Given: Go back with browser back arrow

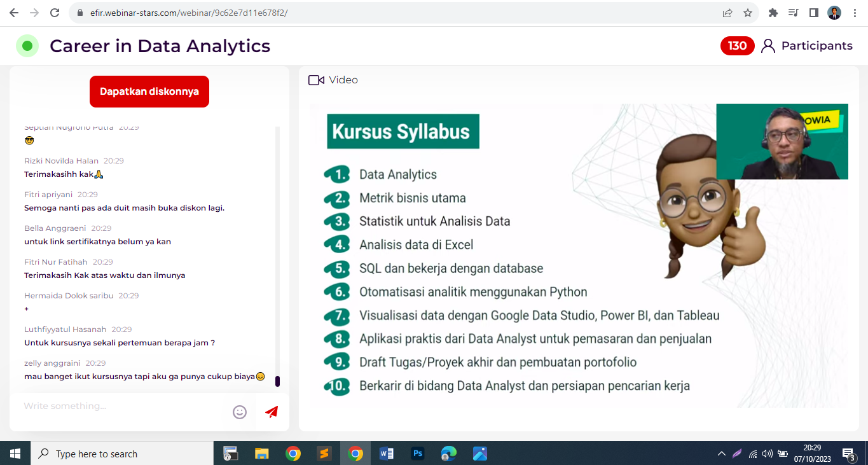Looking at the screenshot, I should click(14, 13).
